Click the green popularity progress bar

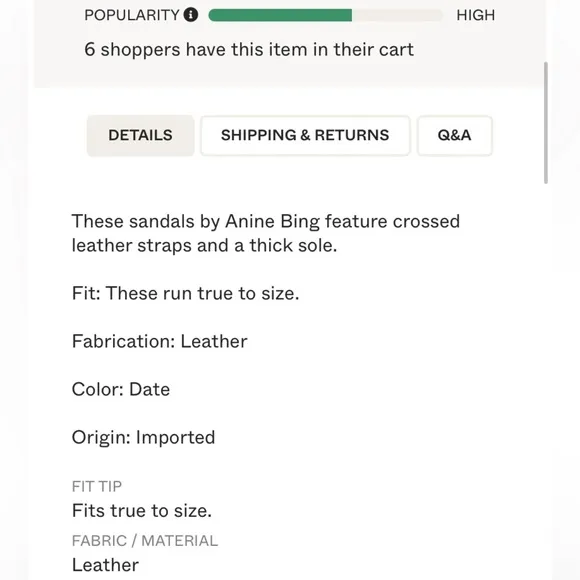pos(280,15)
